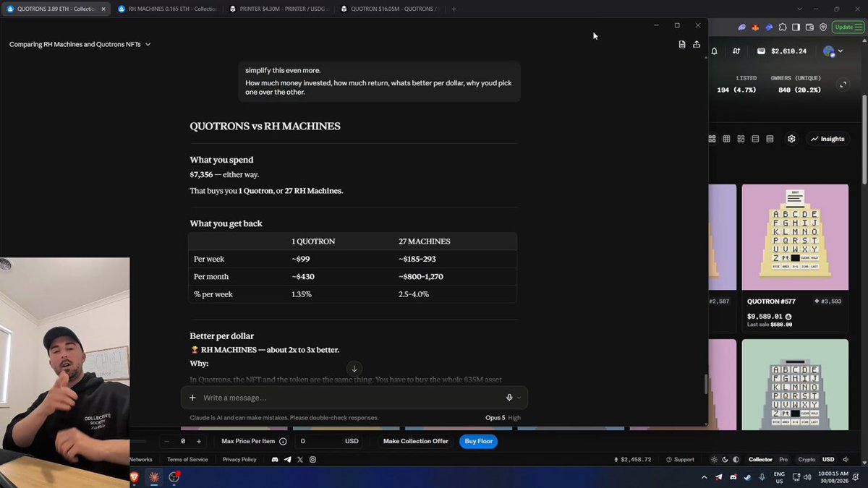The width and height of the screenshot is (868, 488).
Task: Open the Terms of Service link
Action: [187, 460]
